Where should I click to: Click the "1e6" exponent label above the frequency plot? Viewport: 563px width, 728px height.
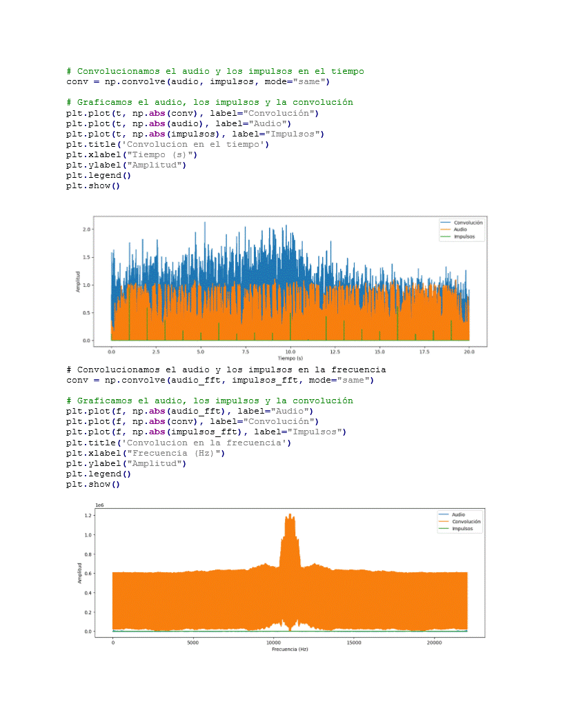pyautogui.click(x=99, y=506)
